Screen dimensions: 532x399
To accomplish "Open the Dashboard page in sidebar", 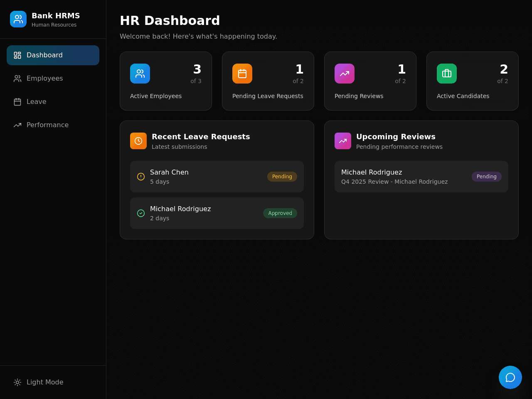I will 53,55.
